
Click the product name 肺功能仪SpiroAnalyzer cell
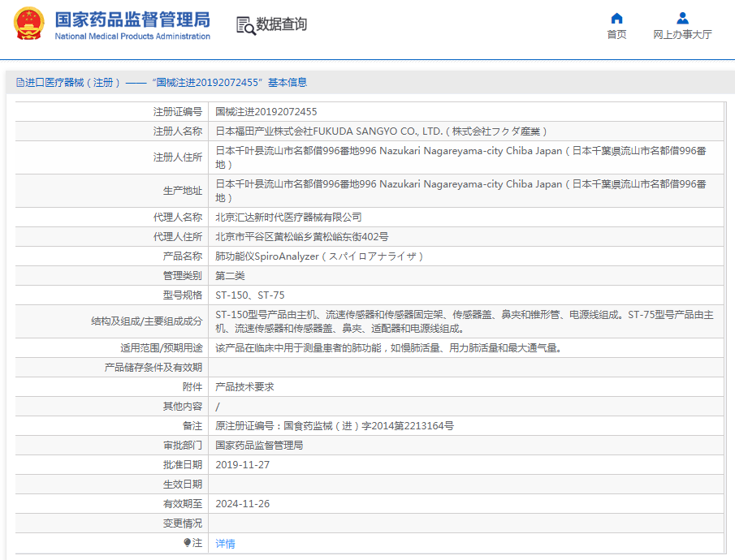[319, 256]
